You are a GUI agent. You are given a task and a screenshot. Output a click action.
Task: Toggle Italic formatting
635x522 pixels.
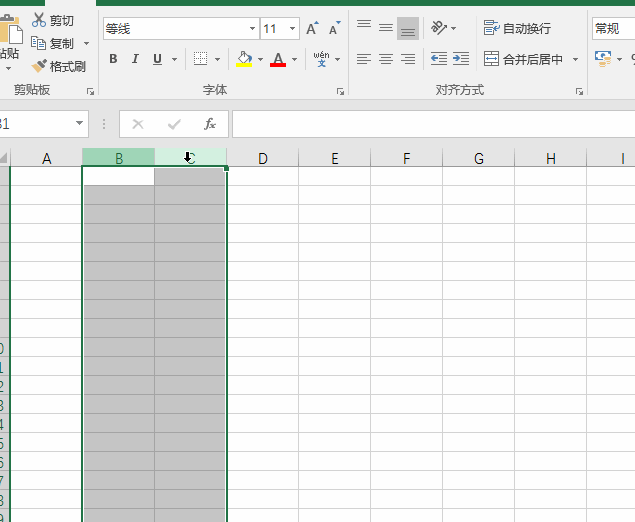tap(135, 59)
